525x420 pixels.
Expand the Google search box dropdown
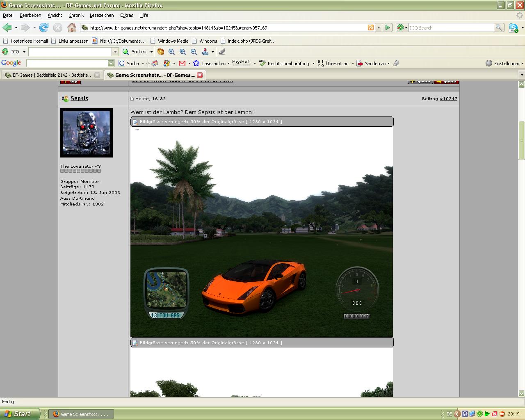pyautogui.click(x=111, y=63)
